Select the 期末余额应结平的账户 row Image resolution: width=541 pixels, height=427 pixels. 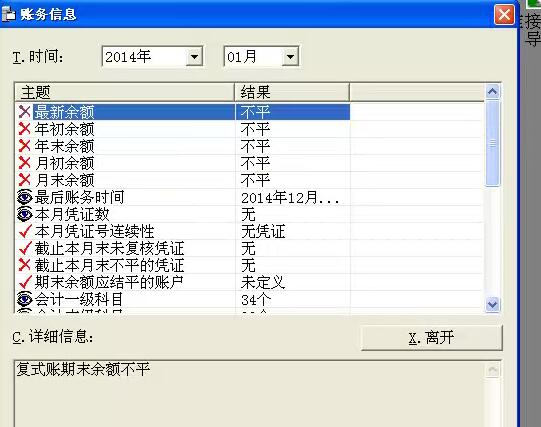(249, 282)
